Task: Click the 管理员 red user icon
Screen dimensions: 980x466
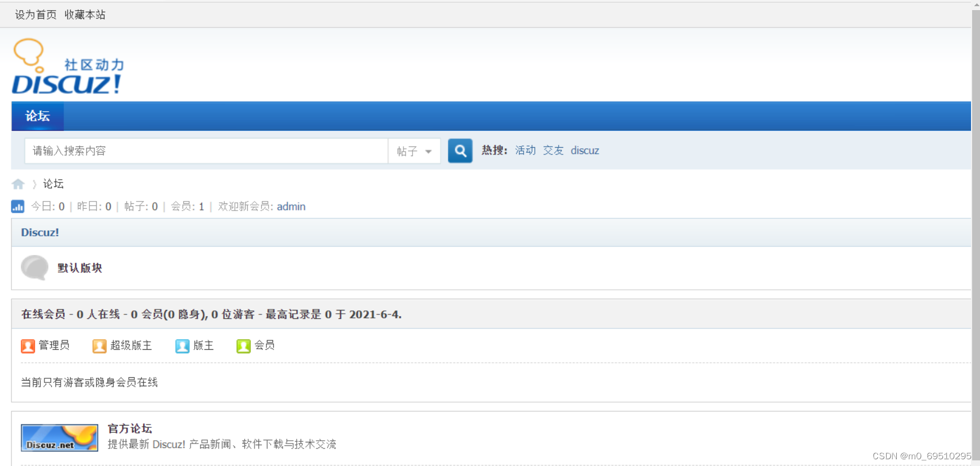Action: coord(28,346)
